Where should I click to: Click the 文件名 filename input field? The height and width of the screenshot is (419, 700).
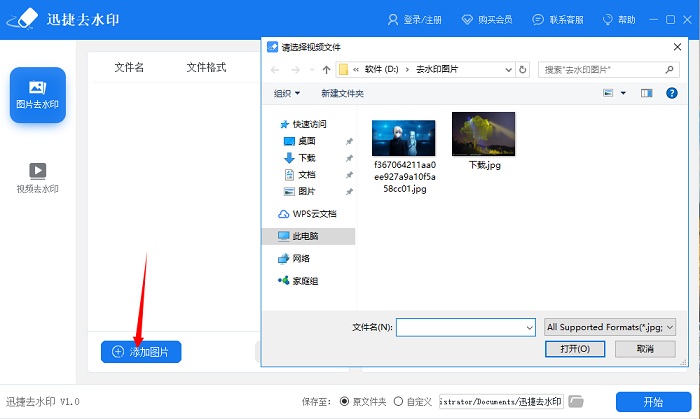(x=466, y=328)
